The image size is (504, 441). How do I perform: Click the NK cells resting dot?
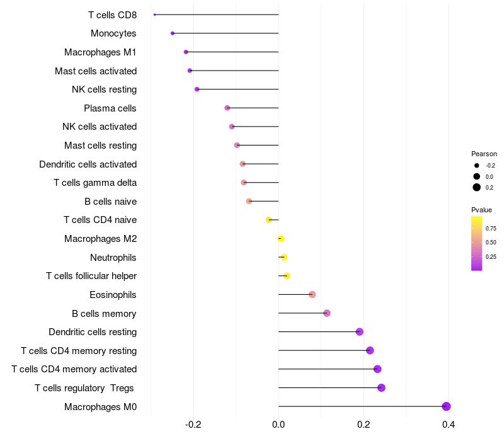pos(197,89)
